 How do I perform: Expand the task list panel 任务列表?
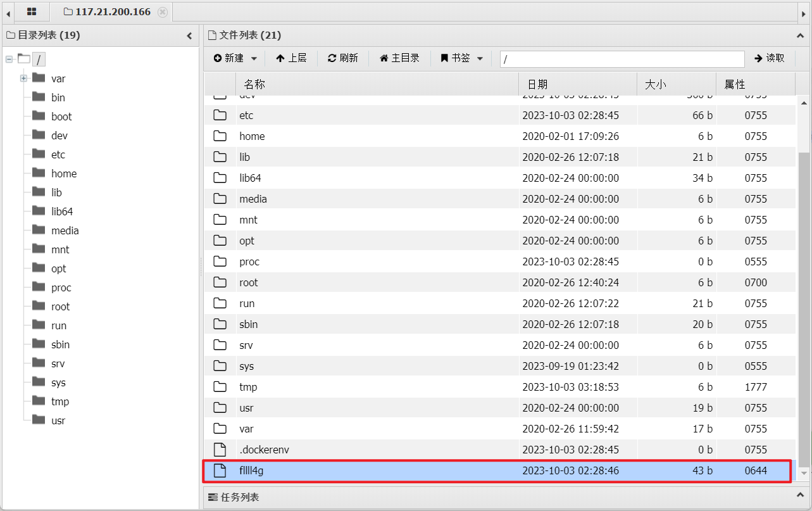coord(240,498)
